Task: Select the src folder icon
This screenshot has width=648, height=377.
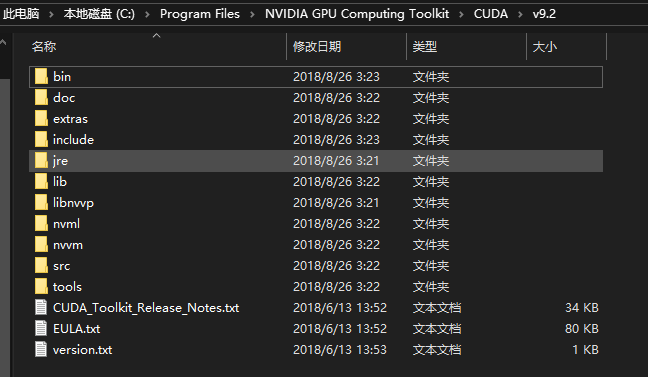Action: pos(41,266)
